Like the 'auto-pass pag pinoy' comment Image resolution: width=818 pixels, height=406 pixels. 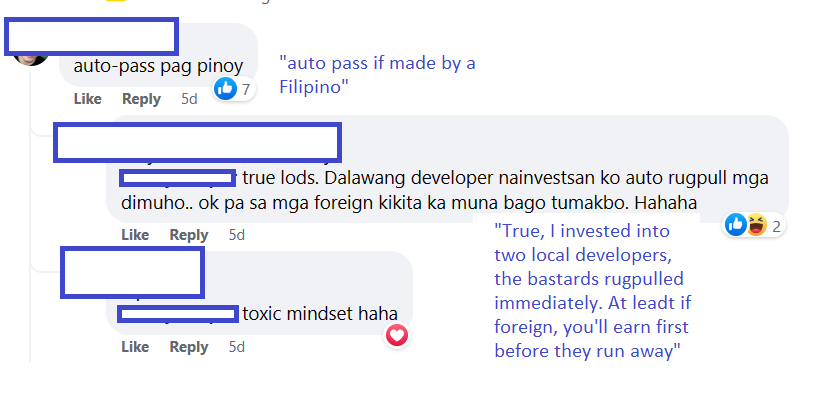click(88, 99)
